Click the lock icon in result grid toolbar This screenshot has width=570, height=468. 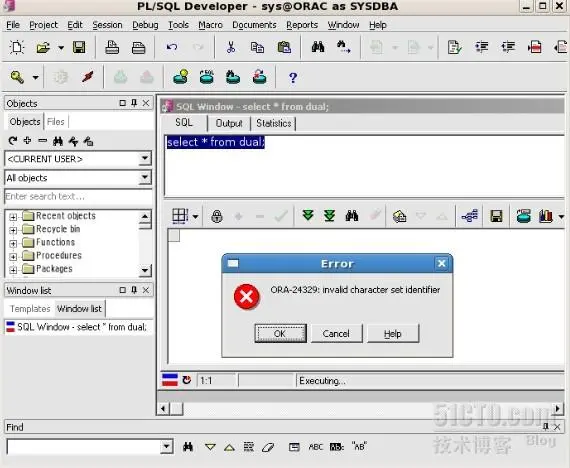coord(217,216)
